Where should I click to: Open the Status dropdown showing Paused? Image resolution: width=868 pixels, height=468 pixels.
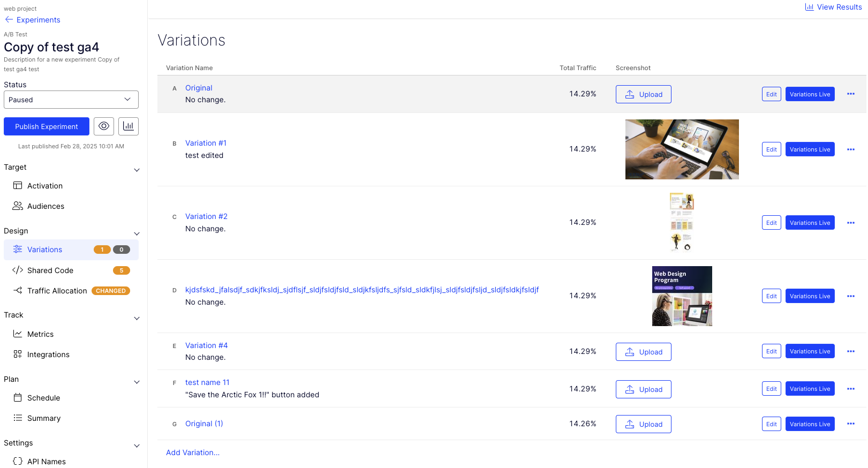[x=71, y=100]
